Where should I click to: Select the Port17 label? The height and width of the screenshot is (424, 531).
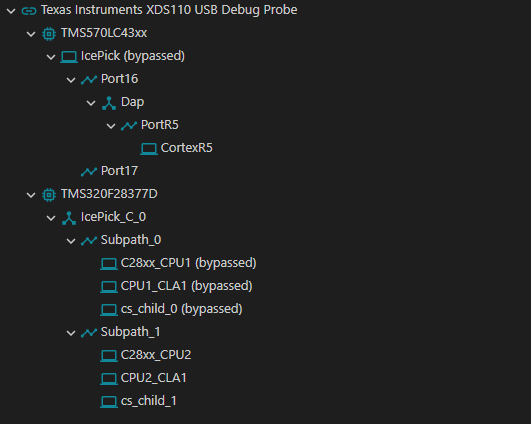pyautogui.click(x=120, y=171)
